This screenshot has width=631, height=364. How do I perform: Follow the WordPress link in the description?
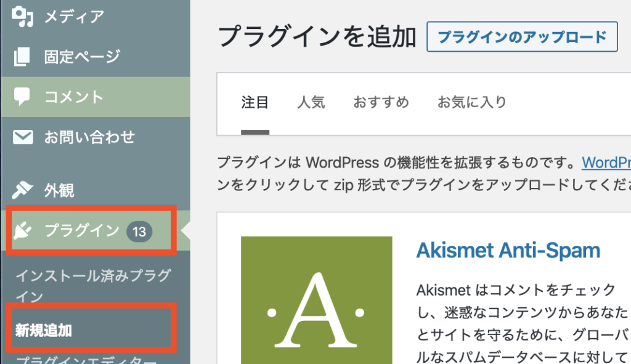coord(606,163)
